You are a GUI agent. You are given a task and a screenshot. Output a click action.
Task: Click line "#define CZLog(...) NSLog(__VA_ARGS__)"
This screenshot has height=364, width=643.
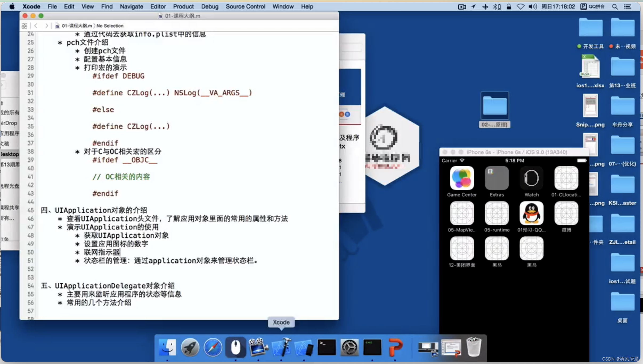pyautogui.click(x=172, y=93)
